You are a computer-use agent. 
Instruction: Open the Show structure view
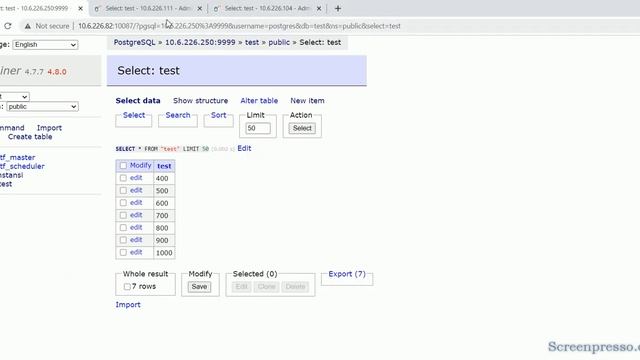[x=200, y=100]
